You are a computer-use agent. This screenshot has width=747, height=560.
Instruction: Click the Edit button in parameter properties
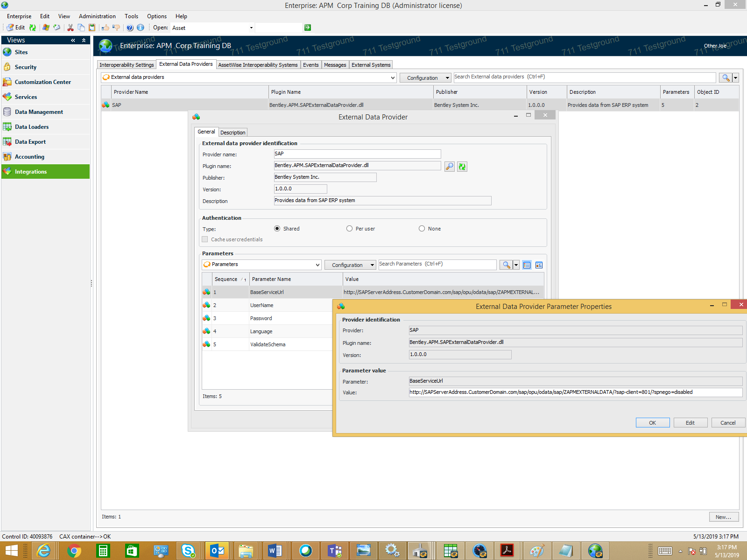690,423
